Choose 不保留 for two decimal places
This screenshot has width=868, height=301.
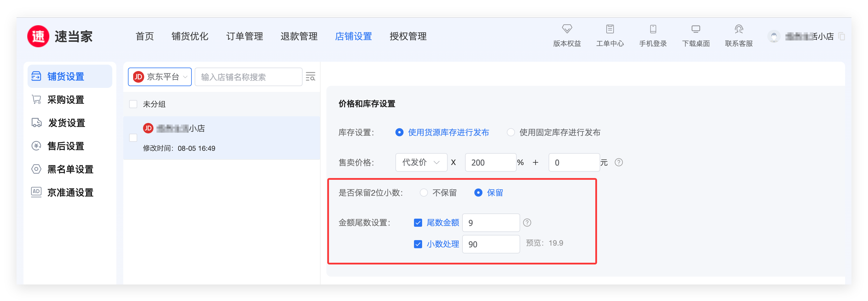pos(424,193)
